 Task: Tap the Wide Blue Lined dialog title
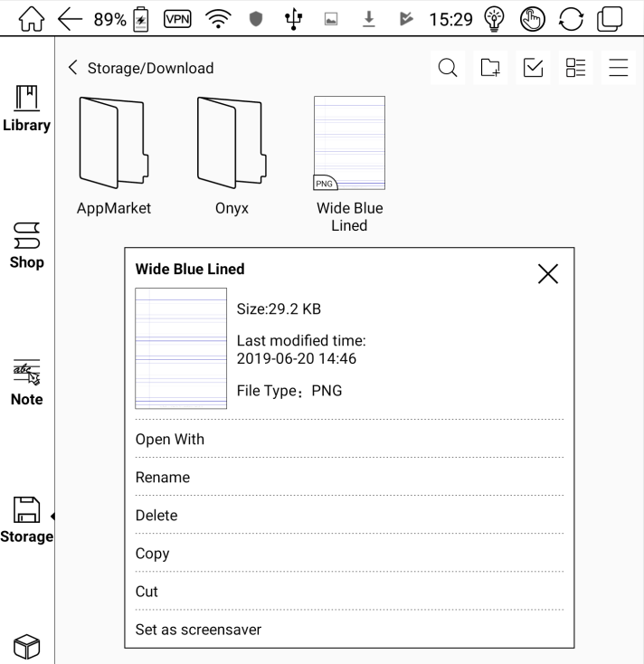(190, 270)
